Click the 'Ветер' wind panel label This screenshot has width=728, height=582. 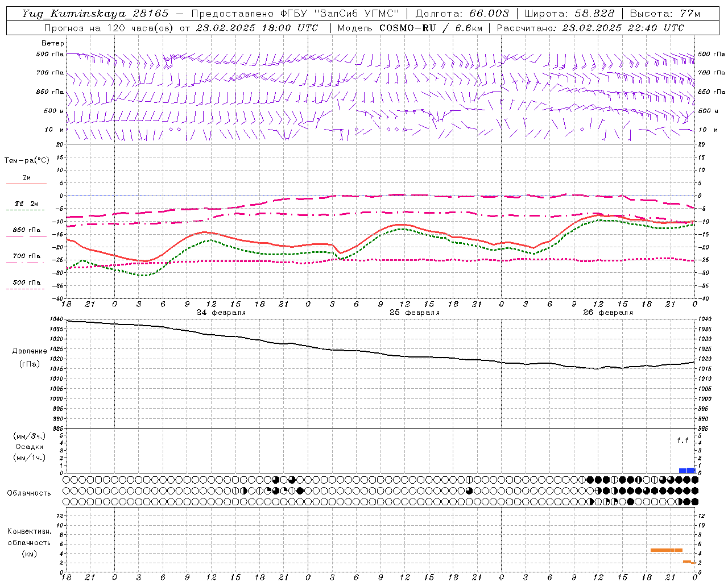coord(52,43)
